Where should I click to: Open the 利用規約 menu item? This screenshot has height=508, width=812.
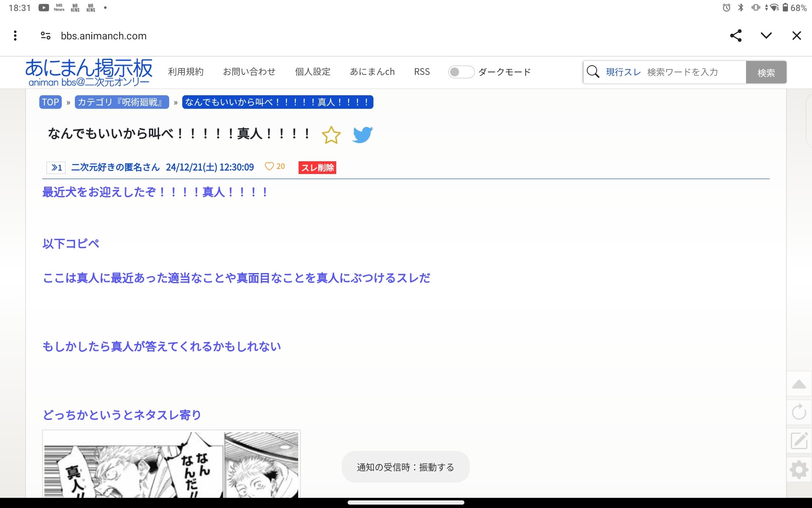(186, 72)
